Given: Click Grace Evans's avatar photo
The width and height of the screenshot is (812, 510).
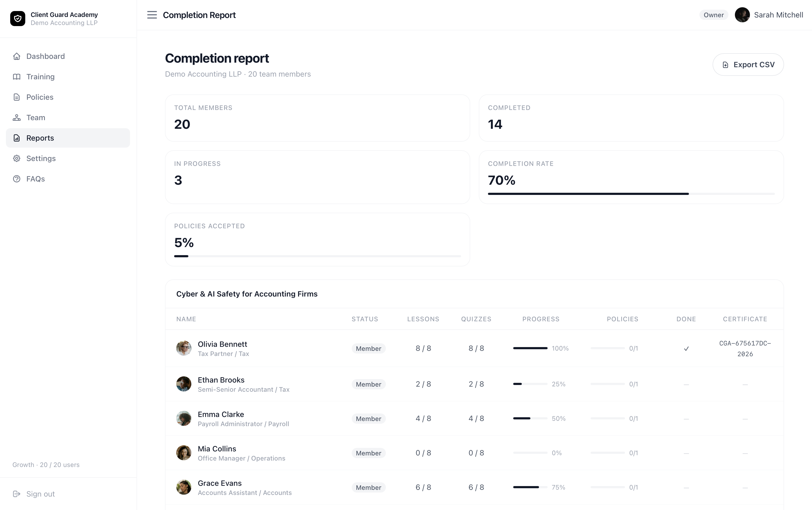Looking at the screenshot, I should [184, 487].
